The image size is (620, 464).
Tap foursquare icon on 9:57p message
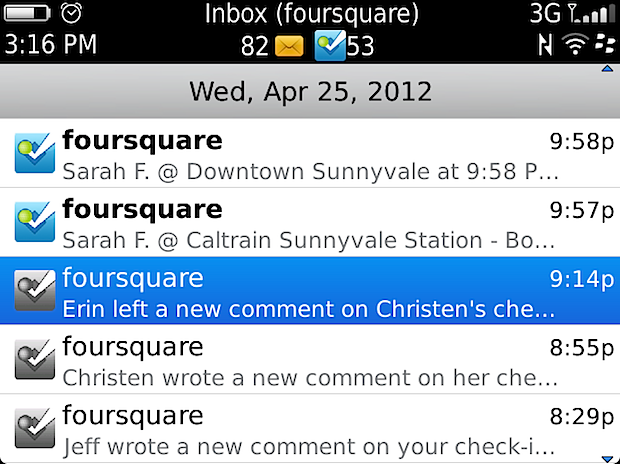[35, 222]
